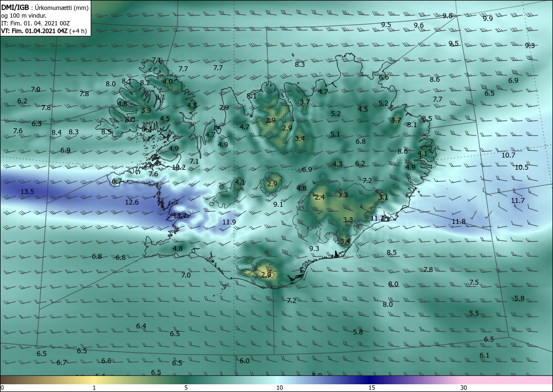Screen dimensions: 553x392
Task: Click the dark blue color scale segment above 15
Action: pos(369,380)
